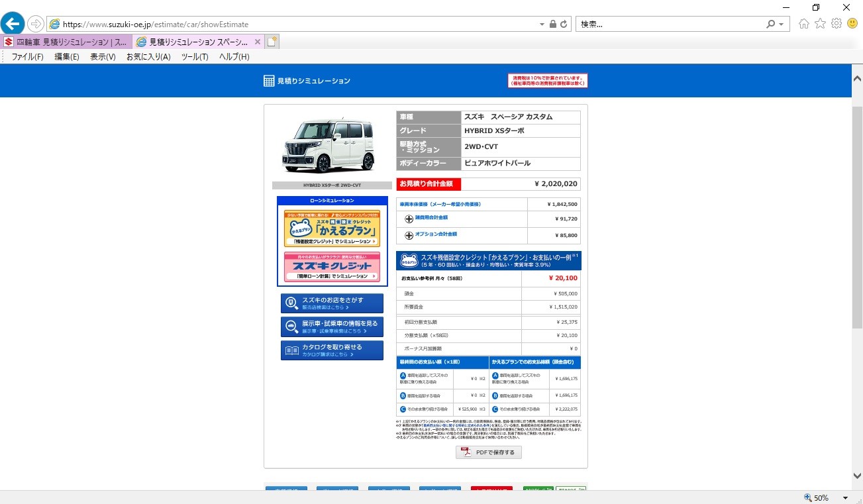Image resolution: width=863 pixels, height=504 pixels.
Task: Click the vertical scrollbar thumb
Action: 857,217
